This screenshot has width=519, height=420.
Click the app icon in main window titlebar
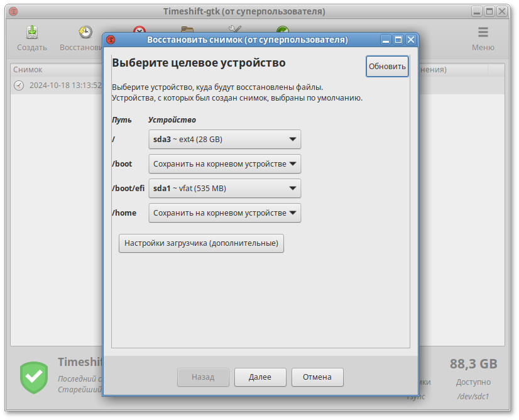click(13, 11)
